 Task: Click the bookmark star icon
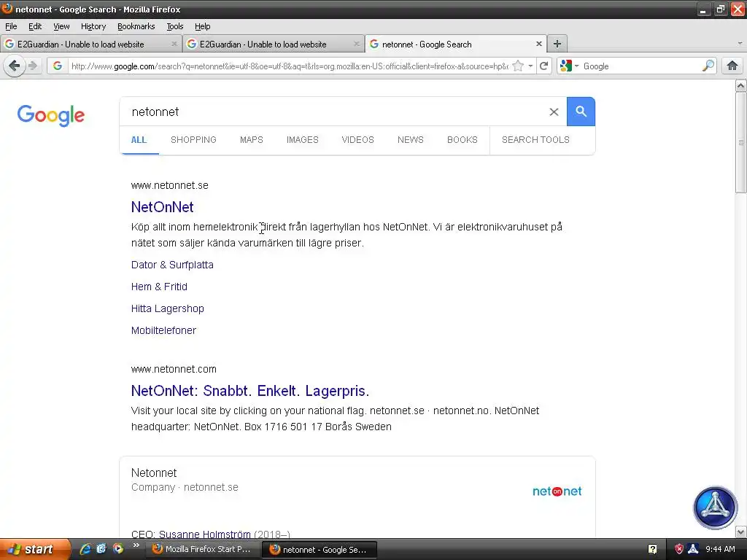point(518,66)
